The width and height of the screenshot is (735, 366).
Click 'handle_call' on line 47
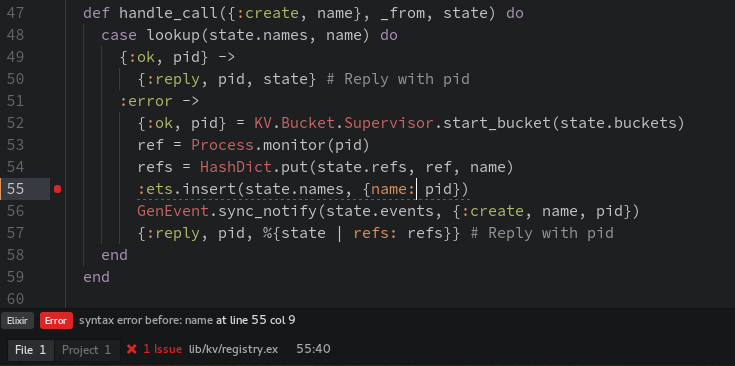pyautogui.click(x=169, y=13)
